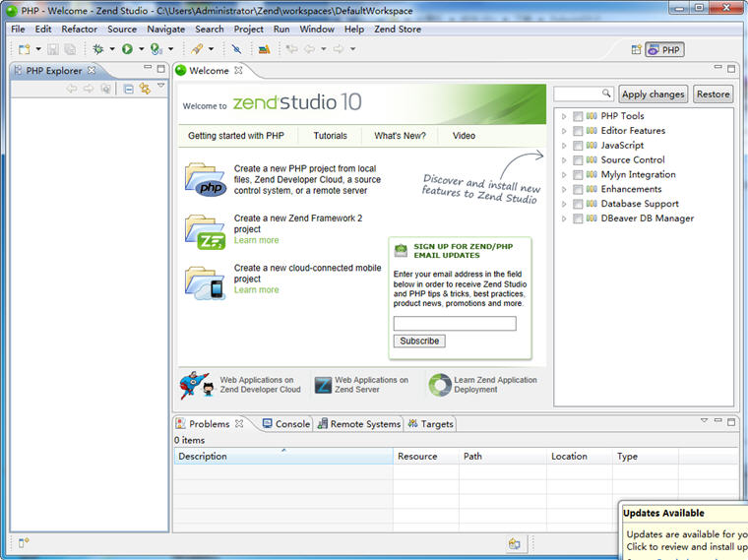Click the Zend Developer Cloud superhero icon
748x560 pixels.
[x=196, y=385]
